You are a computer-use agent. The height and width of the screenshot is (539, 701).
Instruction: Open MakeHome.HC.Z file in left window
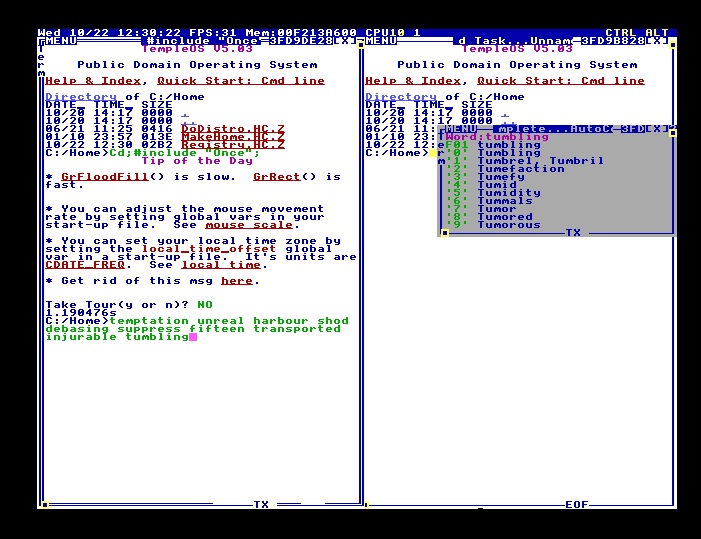tap(233, 137)
